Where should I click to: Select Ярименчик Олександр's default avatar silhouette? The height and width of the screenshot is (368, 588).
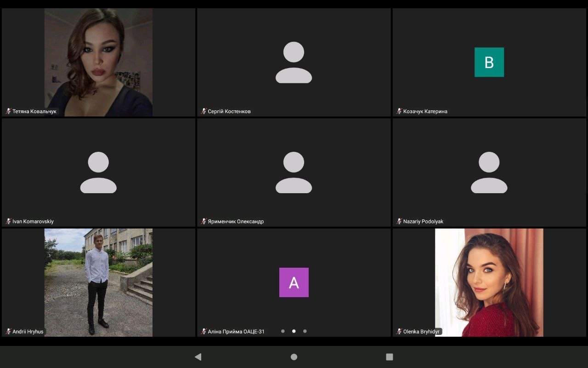[294, 172]
